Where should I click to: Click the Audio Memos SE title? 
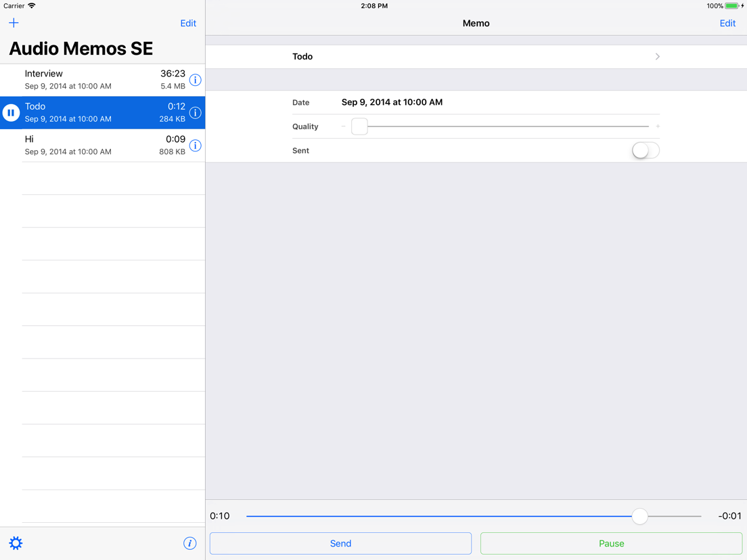coord(81,49)
